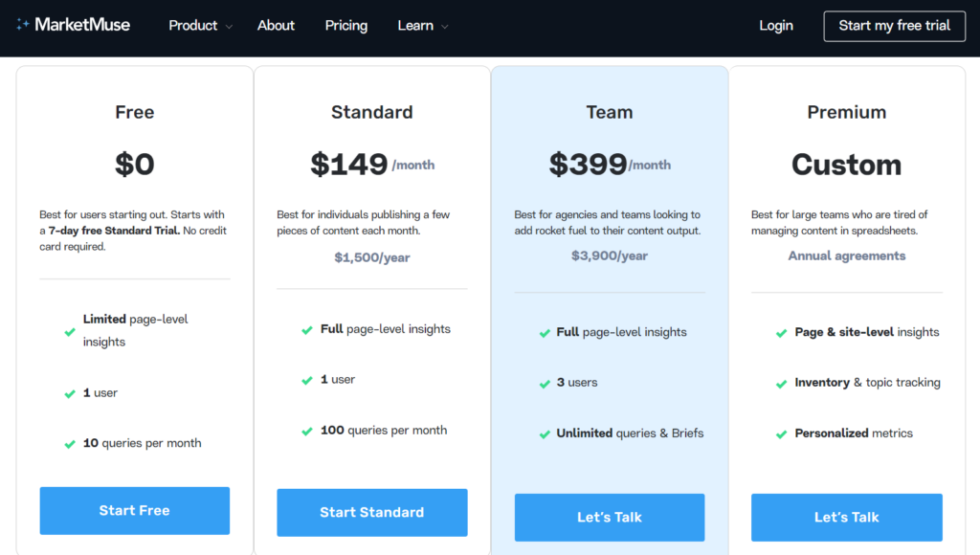This screenshot has height=555, width=980.
Task: Click Let's Talk under Team plan
Action: click(610, 518)
